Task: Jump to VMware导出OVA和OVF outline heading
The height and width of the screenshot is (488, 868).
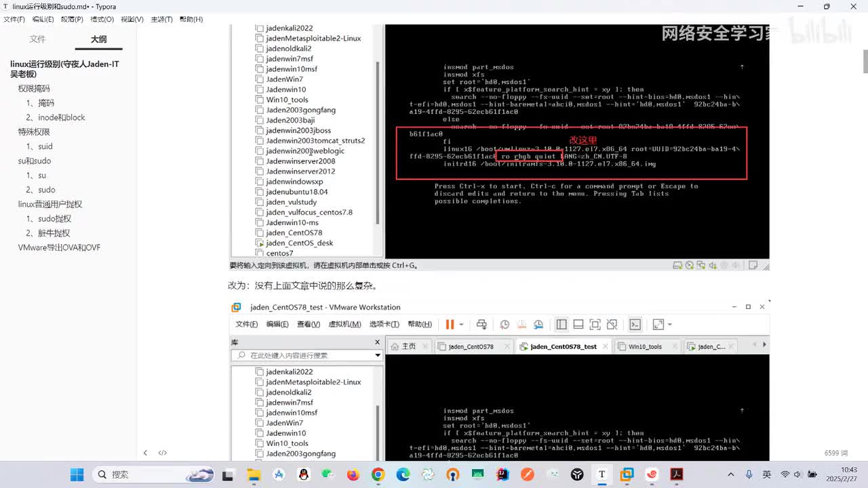Action: (x=59, y=248)
